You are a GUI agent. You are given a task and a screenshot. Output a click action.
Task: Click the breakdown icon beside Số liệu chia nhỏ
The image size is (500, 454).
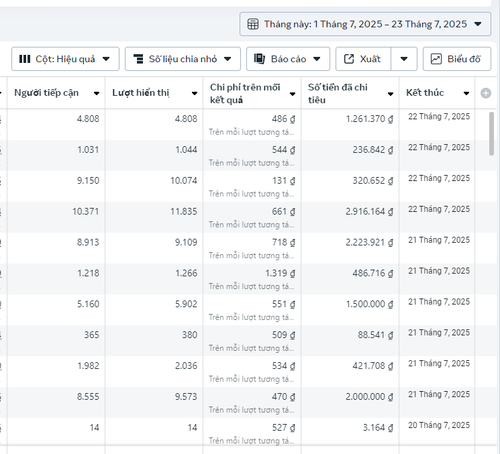(x=138, y=59)
